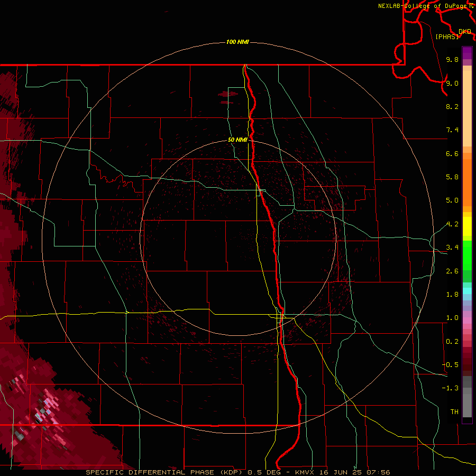Click the 6.6 value on color scale
The image size is (476, 476).
tap(452, 153)
